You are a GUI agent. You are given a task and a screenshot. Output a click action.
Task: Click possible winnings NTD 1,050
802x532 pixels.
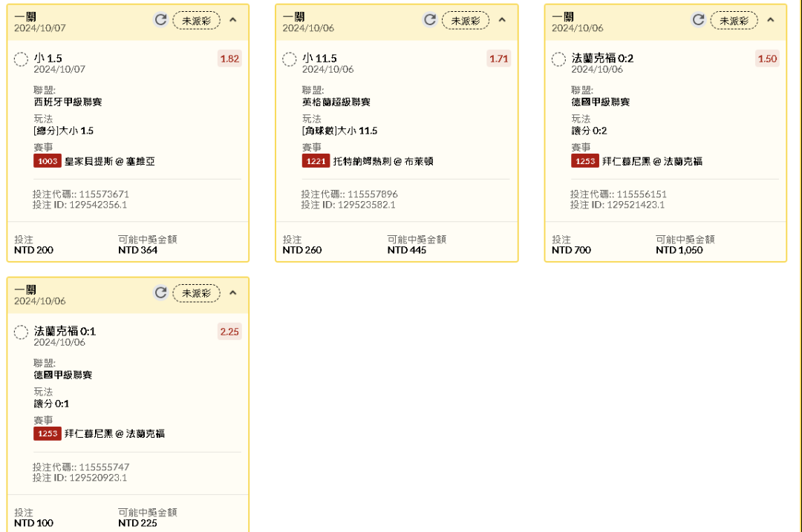click(679, 250)
